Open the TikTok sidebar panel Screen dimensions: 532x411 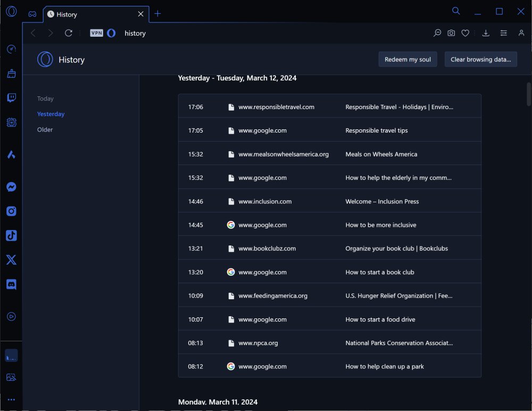11,235
